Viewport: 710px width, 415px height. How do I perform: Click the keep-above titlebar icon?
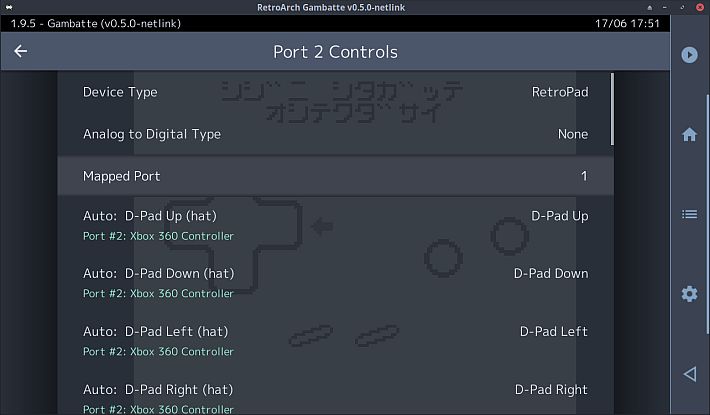click(650, 7)
